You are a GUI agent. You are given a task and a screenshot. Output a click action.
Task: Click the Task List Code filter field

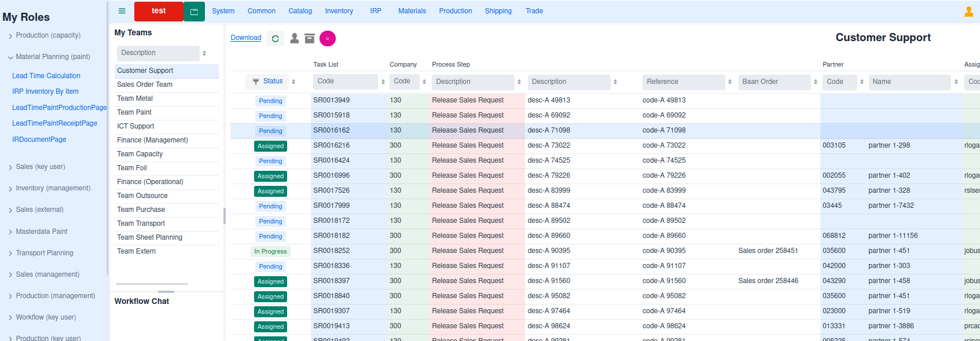[x=346, y=82]
